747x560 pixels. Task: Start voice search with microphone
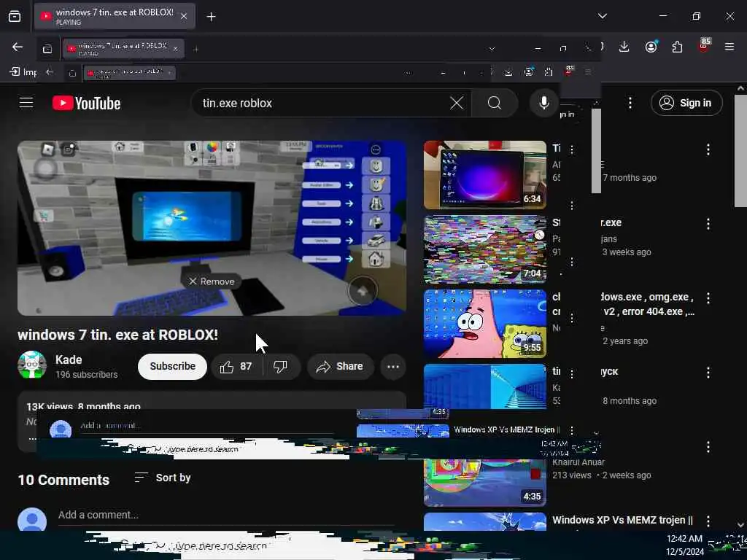(543, 103)
